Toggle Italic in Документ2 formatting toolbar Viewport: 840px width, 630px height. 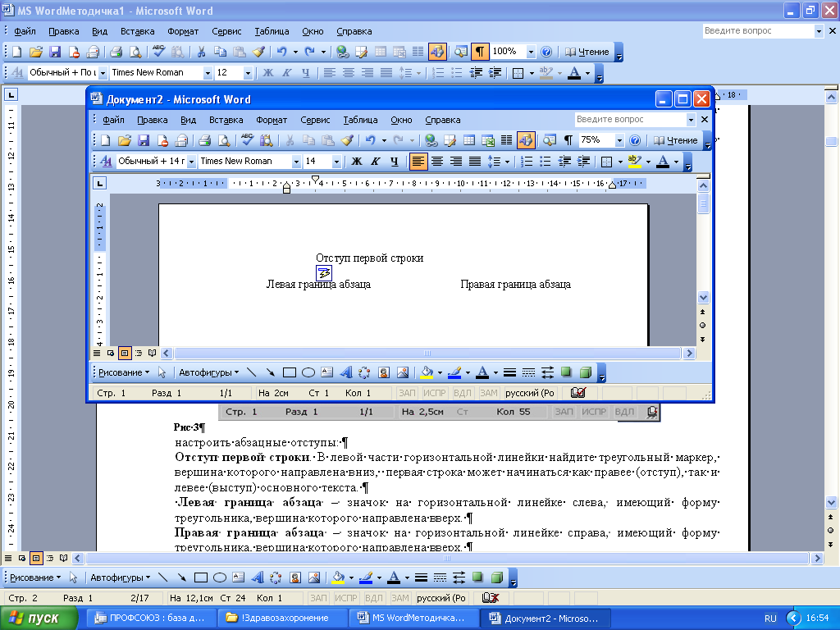coord(376,161)
